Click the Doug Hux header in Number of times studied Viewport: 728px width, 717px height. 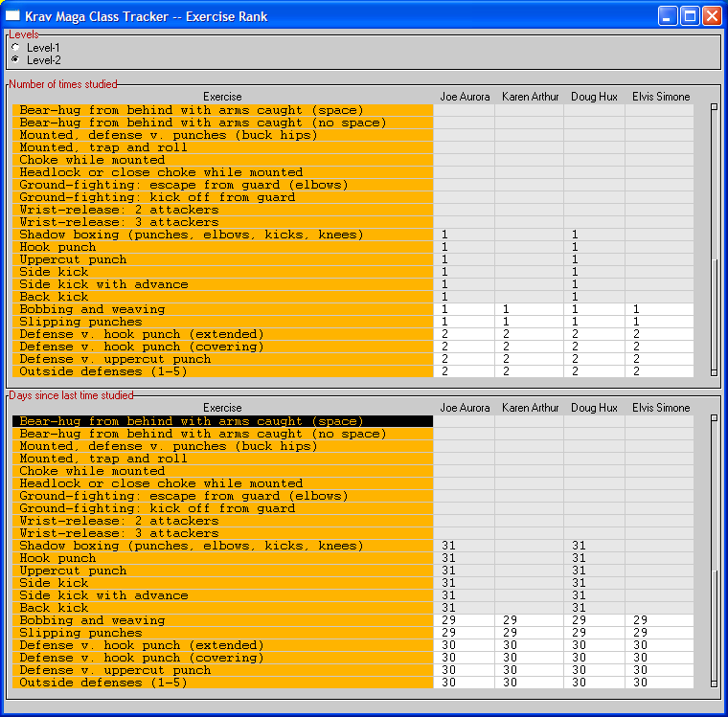594,97
